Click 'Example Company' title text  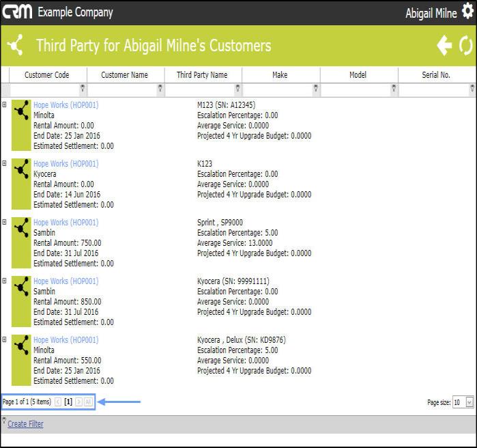(x=75, y=12)
